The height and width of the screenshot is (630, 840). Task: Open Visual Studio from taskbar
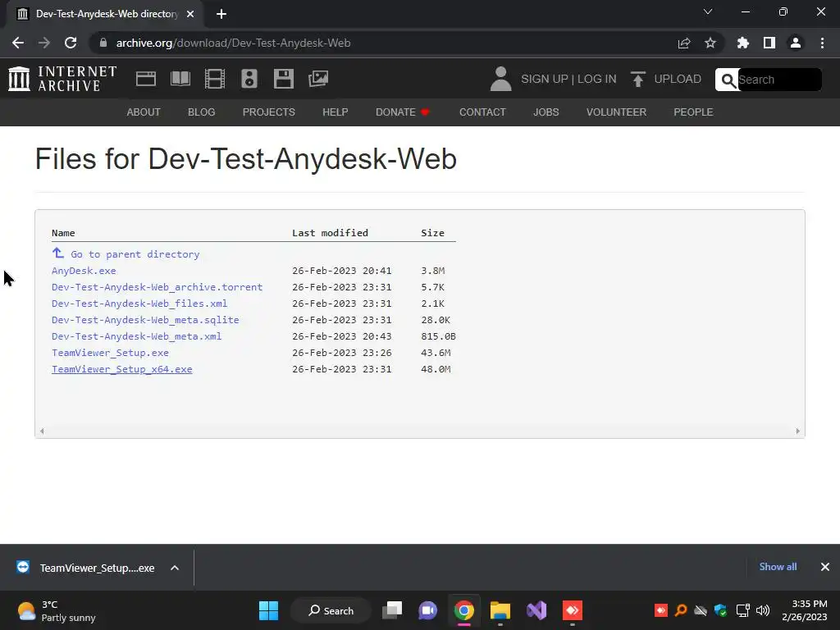[536, 610]
